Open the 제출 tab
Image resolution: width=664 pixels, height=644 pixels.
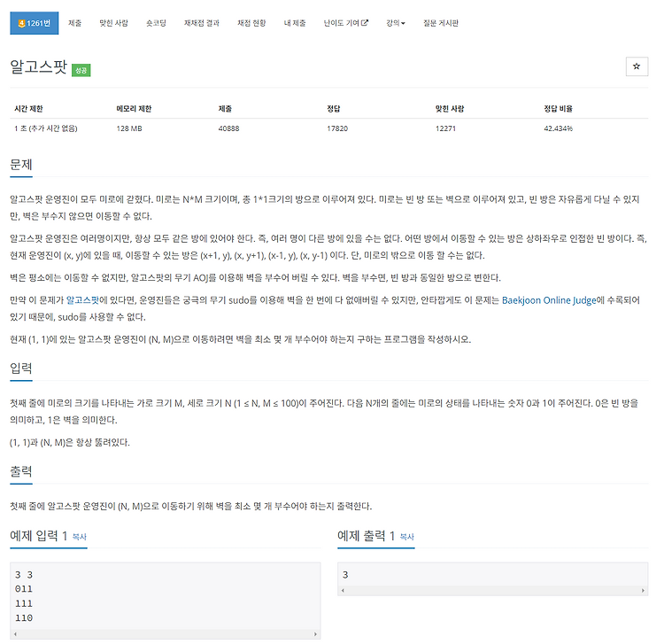pos(75,23)
